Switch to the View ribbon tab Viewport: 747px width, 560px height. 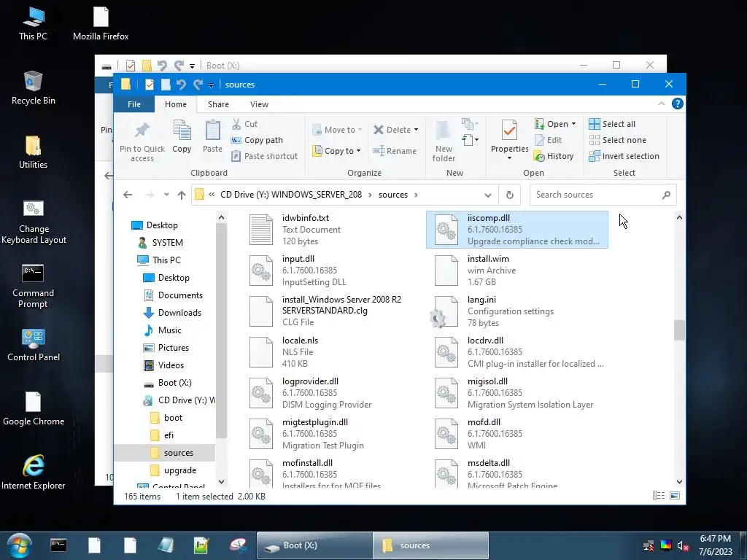259,104
